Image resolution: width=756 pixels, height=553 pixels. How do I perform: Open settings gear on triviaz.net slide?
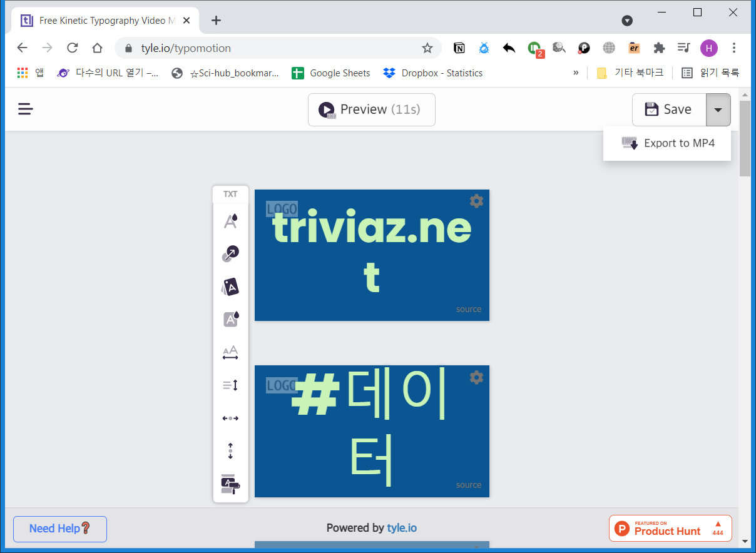point(476,201)
